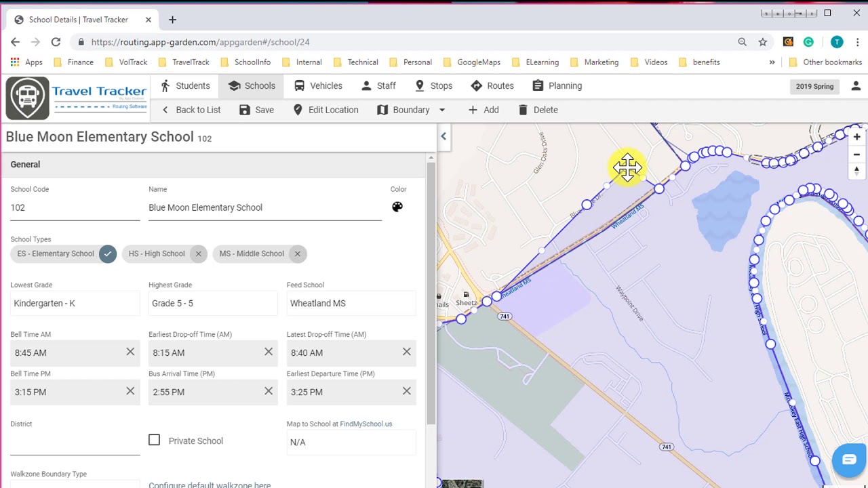
Task: Click the details panel vertical scrollbar
Action: [x=431, y=293]
